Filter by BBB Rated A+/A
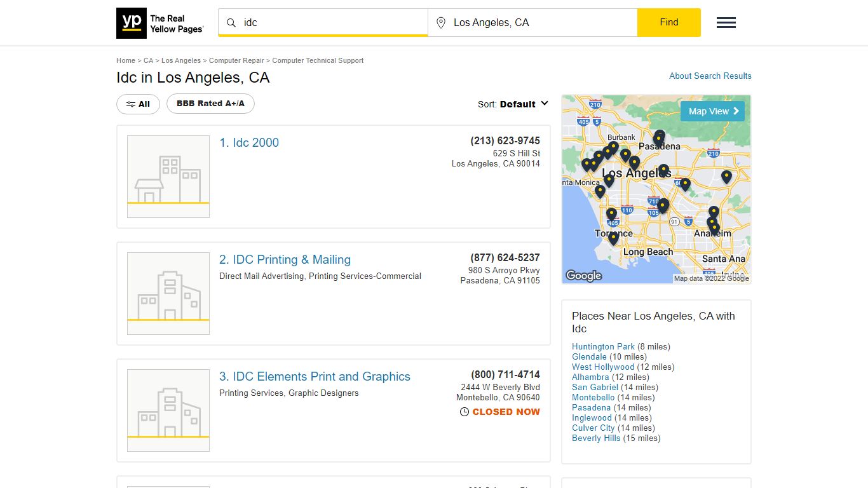Viewport: 868px width, 488px height. (x=210, y=104)
